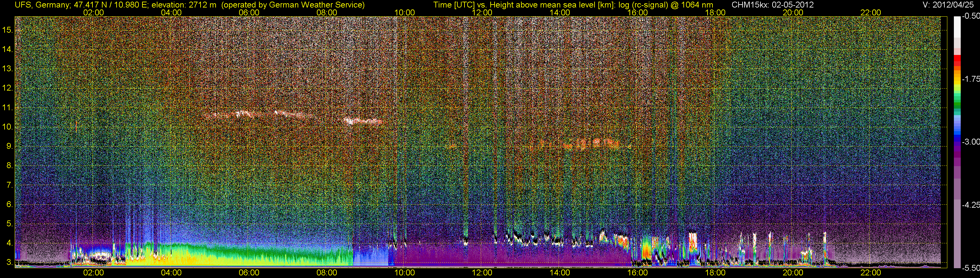Pick the white segment at colorbar top
Viewport: 980px width, 278px height.
point(957,27)
